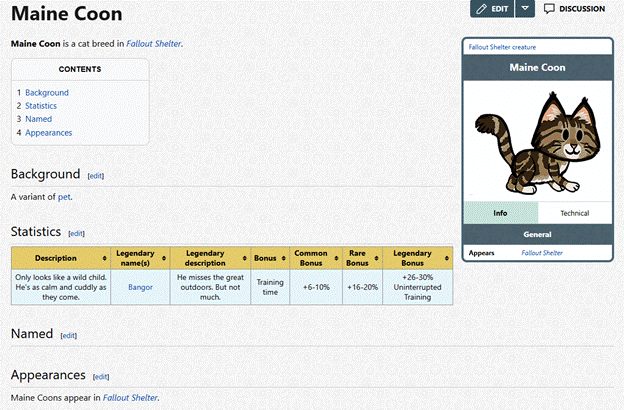Sort table by Legendary Bonus column
The height and width of the screenshot is (410, 624).
(417, 258)
